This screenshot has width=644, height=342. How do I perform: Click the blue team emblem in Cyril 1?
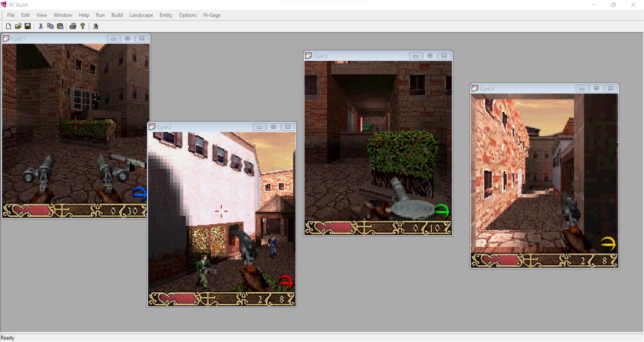click(140, 194)
